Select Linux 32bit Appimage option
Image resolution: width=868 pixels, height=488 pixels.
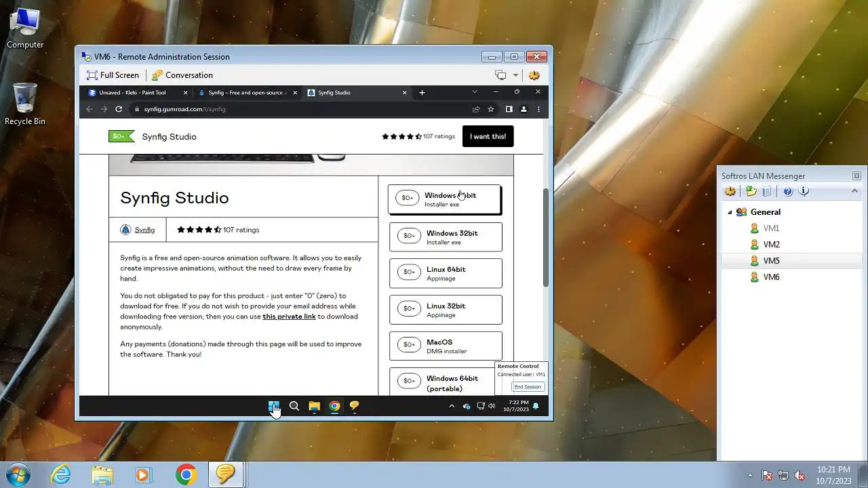446,310
